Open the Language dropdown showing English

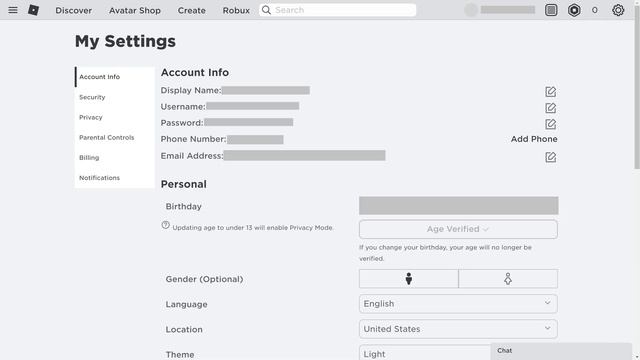coord(458,304)
